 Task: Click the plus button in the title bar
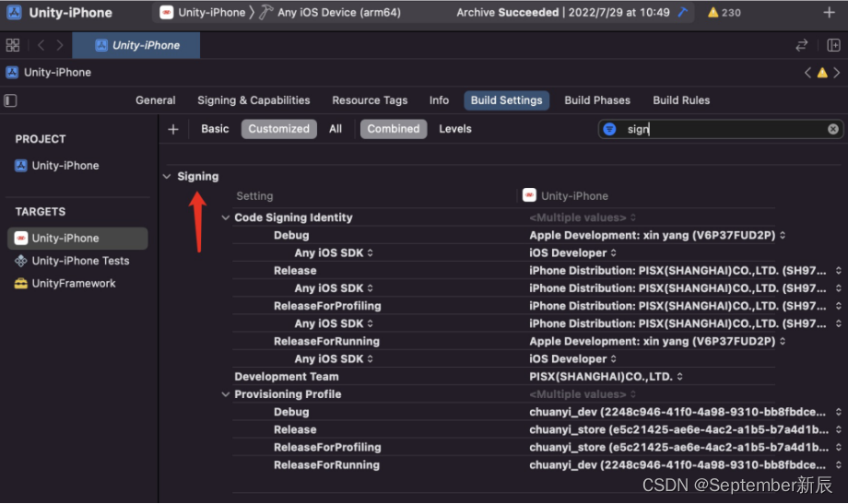[829, 12]
